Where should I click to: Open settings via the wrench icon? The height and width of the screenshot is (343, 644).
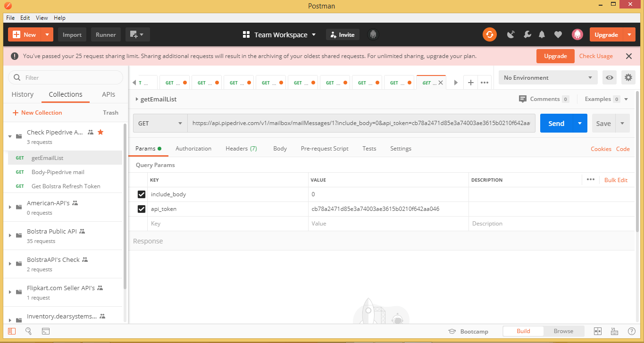[527, 34]
